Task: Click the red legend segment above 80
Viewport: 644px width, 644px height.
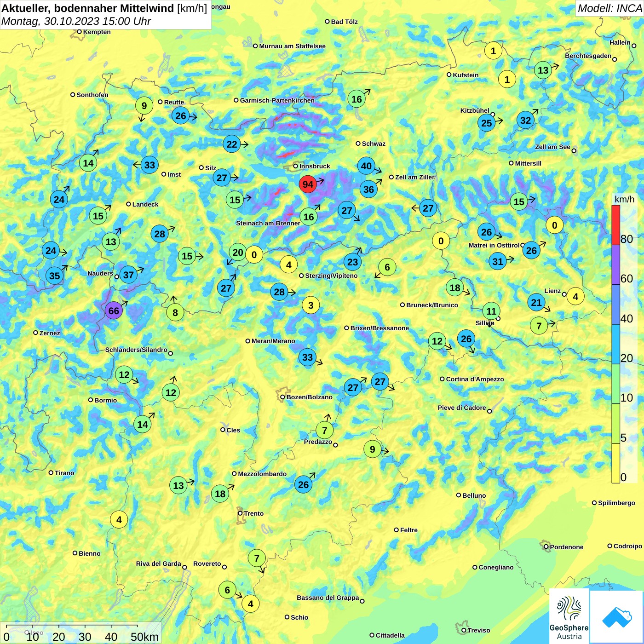Action: [x=616, y=225]
